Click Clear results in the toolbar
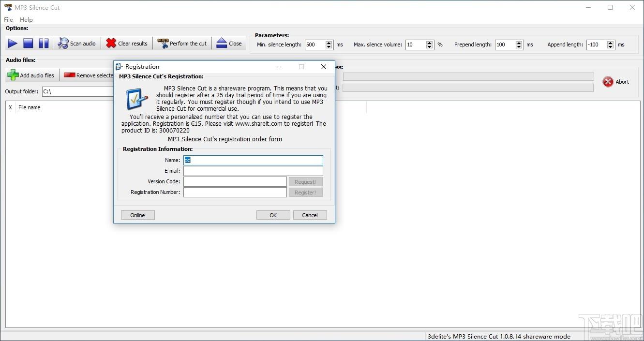644x341 pixels. point(127,44)
